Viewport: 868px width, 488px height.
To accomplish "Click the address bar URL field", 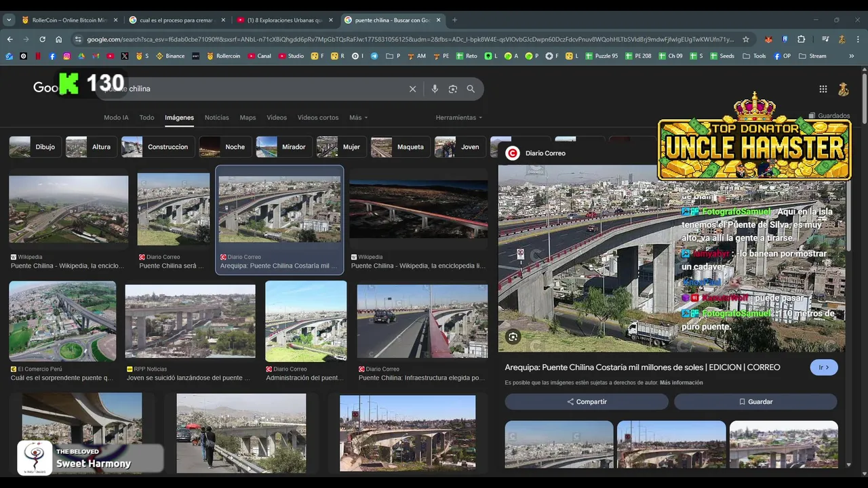I will click(410, 39).
